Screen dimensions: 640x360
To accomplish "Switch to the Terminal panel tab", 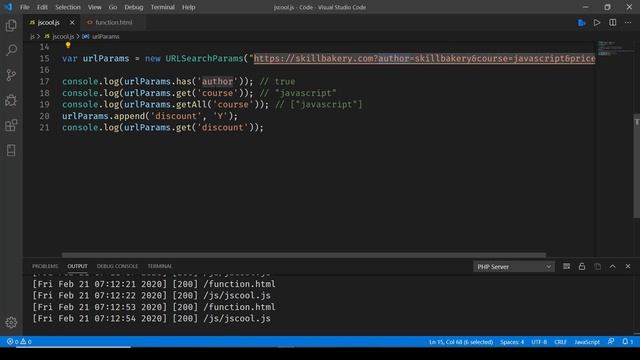I will pos(160,266).
